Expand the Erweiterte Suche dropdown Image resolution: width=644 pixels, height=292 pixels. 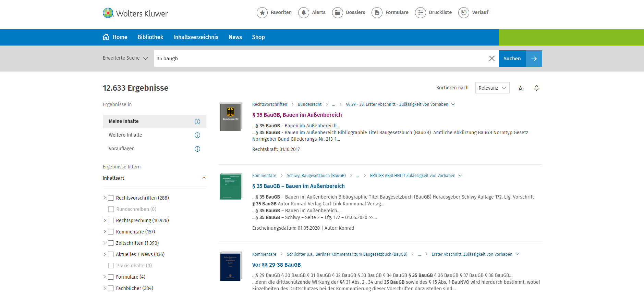pyautogui.click(x=125, y=58)
